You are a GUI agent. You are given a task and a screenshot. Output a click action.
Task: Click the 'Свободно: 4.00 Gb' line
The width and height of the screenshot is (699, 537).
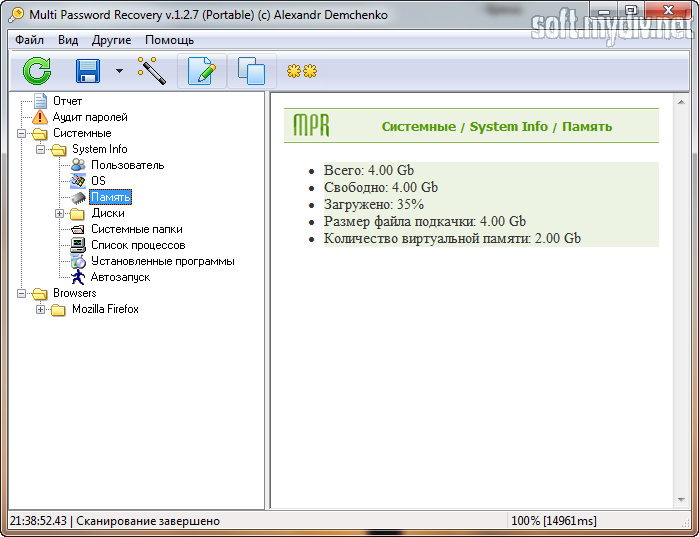381,187
